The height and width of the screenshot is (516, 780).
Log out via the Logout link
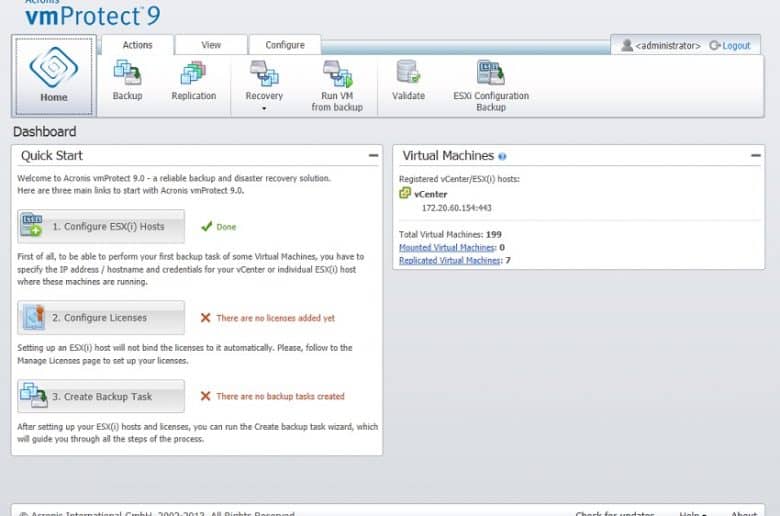pyautogui.click(x=736, y=46)
